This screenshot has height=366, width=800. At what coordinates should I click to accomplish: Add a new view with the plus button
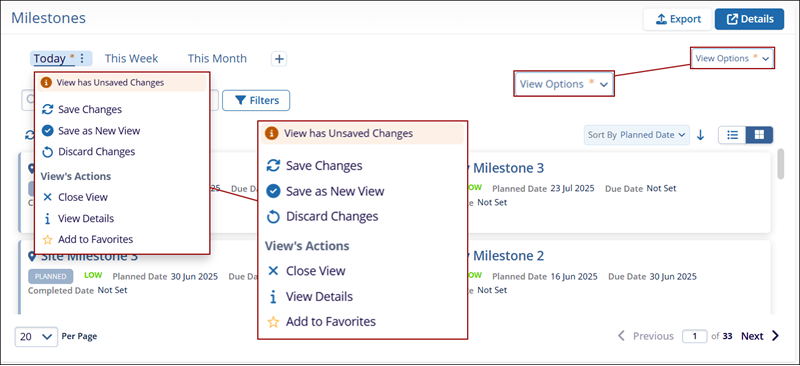coord(279,59)
